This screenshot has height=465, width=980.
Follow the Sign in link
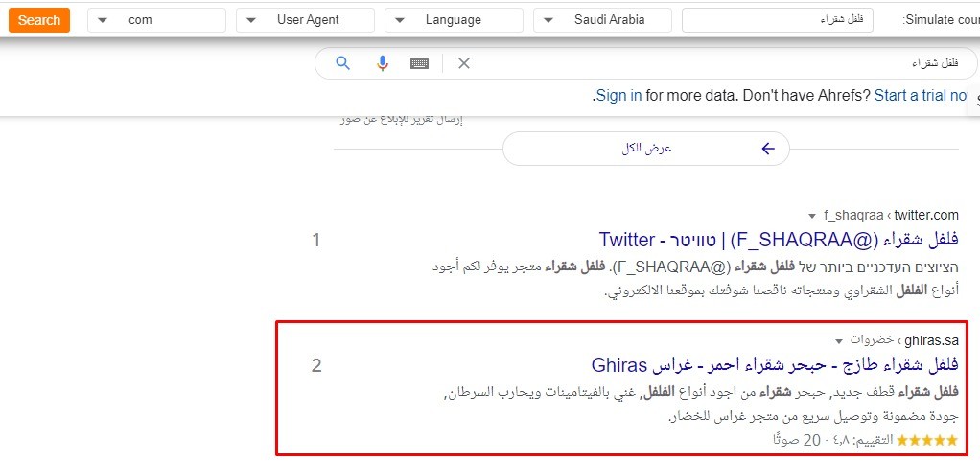618,96
